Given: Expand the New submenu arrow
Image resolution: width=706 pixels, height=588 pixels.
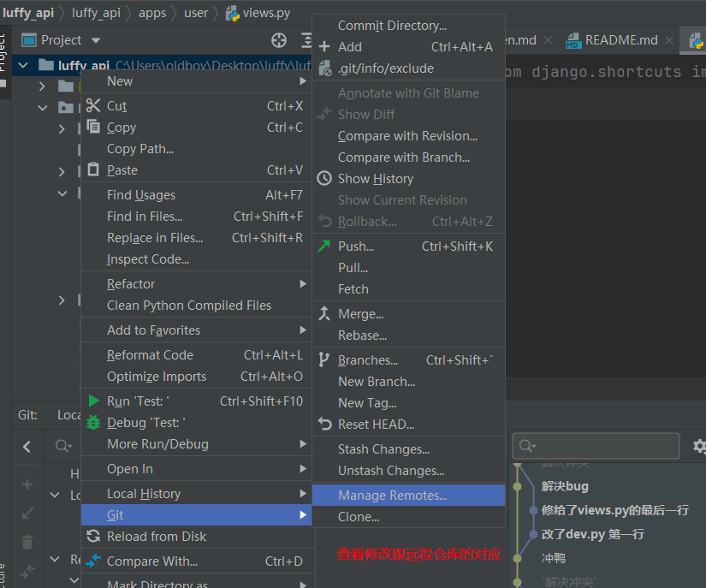Looking at the screenshot, I should click(x=303, y=81).
